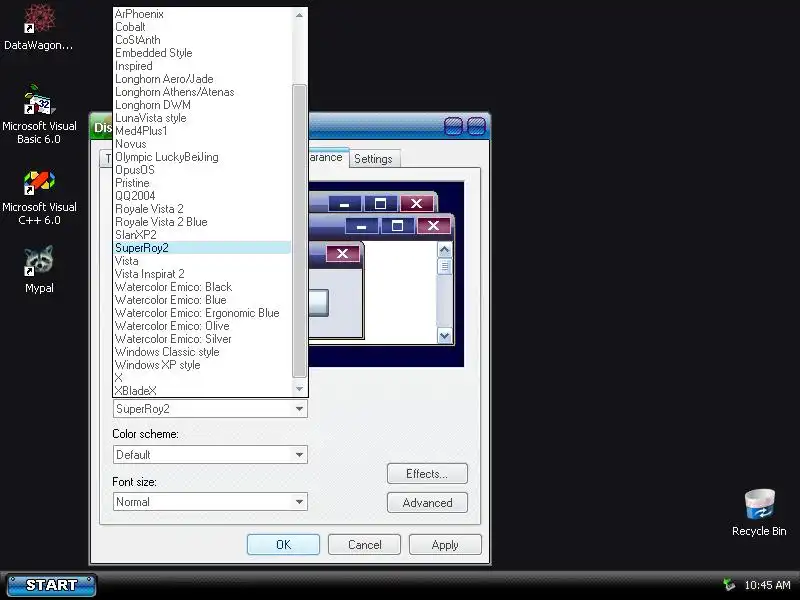This screenshot has width=800, height=600.
Task: Choose Olympic LuckyBeiJing style
Action: pyautogui.click(x=202, y=157)
